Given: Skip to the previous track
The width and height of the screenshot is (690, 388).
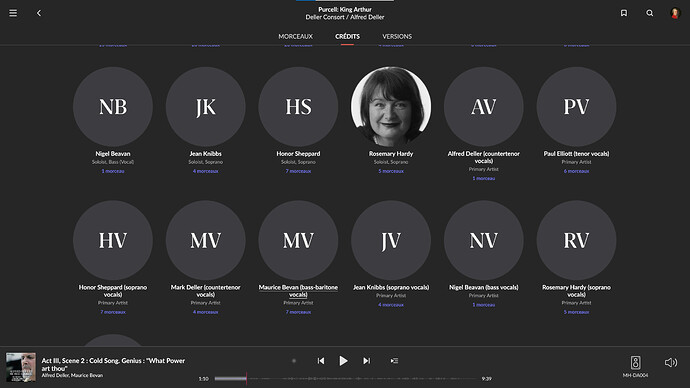Looking at the screenshot, I should click(321, 361).
